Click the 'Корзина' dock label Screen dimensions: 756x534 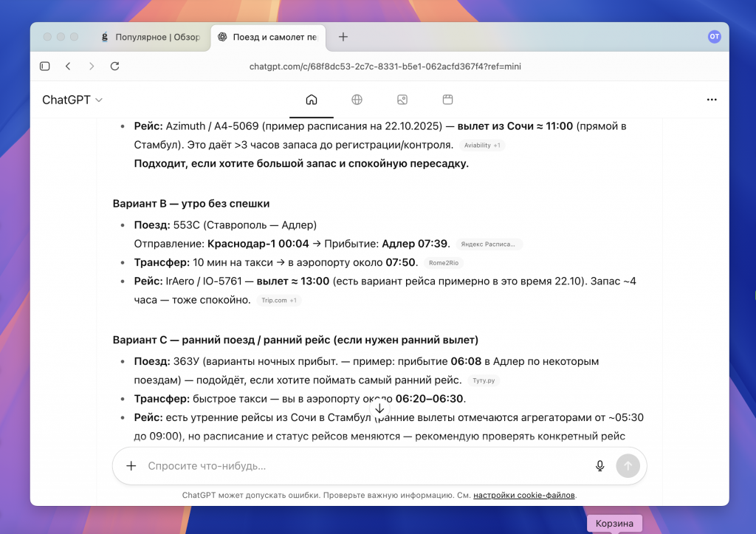tap(614, 524)
